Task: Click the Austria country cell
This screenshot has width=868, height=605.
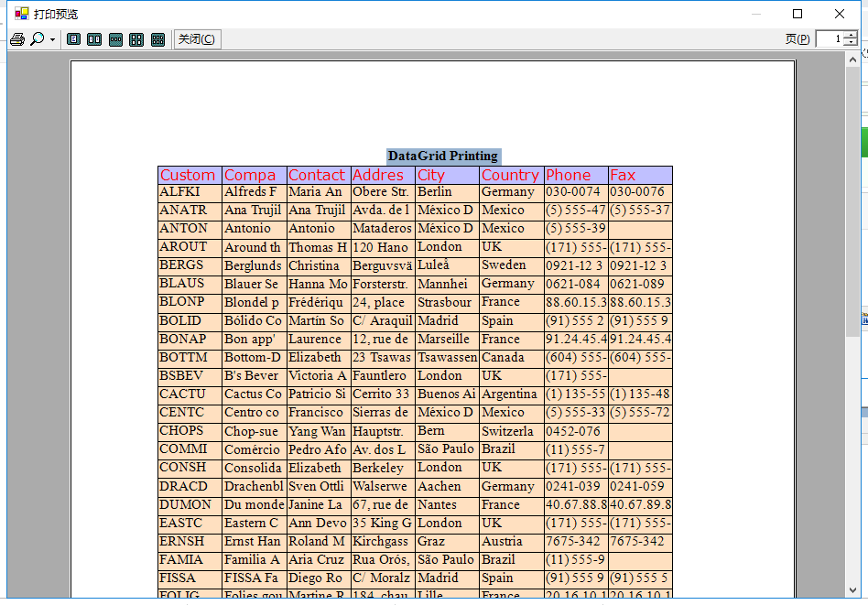Action: [511, 541]
